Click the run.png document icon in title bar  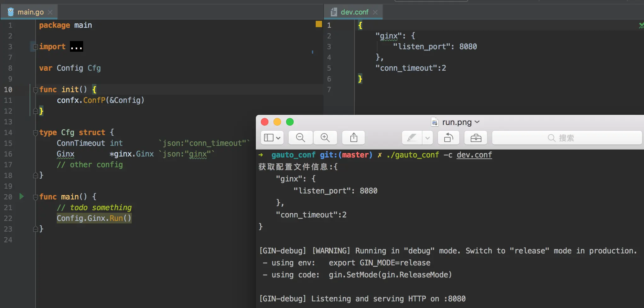pos(435,122)
